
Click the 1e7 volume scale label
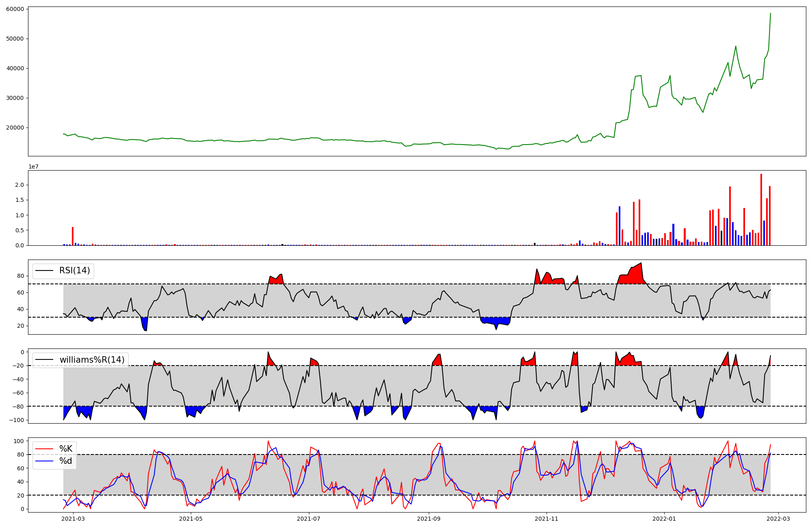(33, 167)
